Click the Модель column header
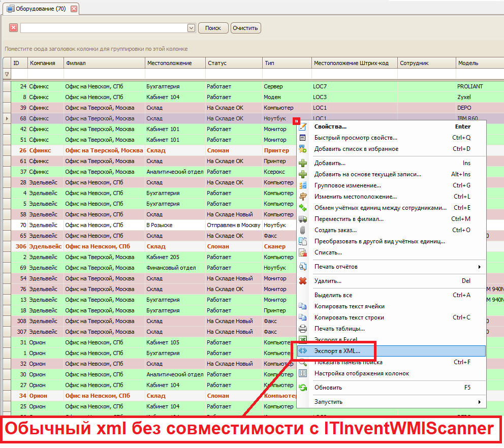 pos(480,63)
